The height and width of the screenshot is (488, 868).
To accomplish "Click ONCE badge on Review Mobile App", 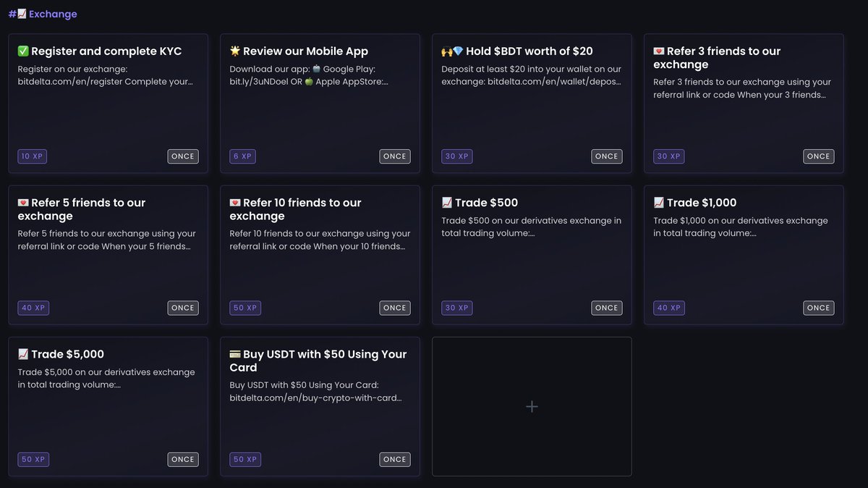I will click(395, 156).
